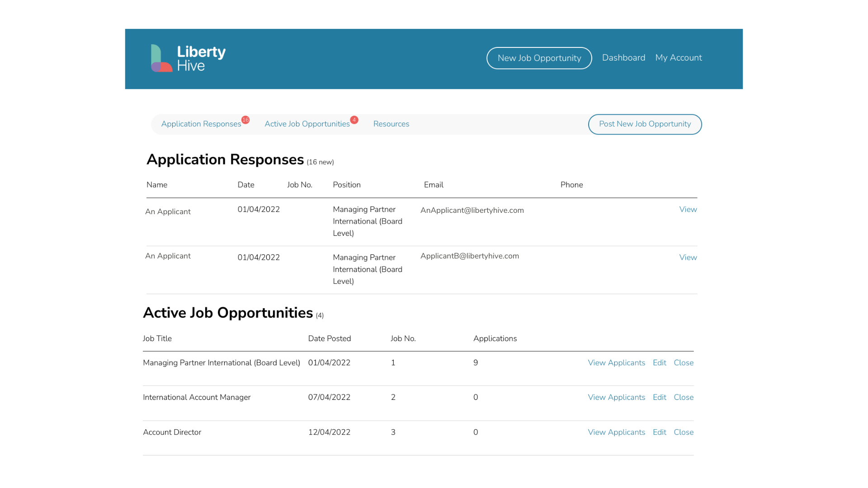Image resolution: width=868 pixels, height=488 pixels.
Task: View applicants for the Managing Partner International job
Action: click(x=616, y=363)
